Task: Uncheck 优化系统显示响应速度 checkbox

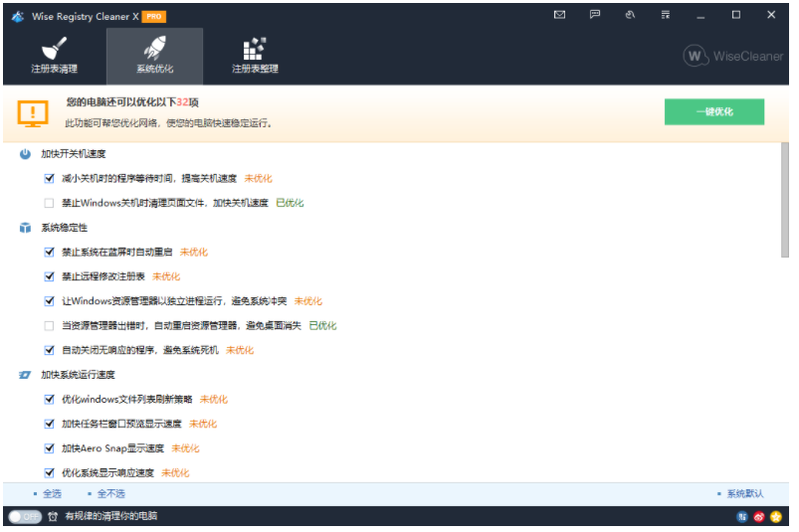Action: coord(50,473)
